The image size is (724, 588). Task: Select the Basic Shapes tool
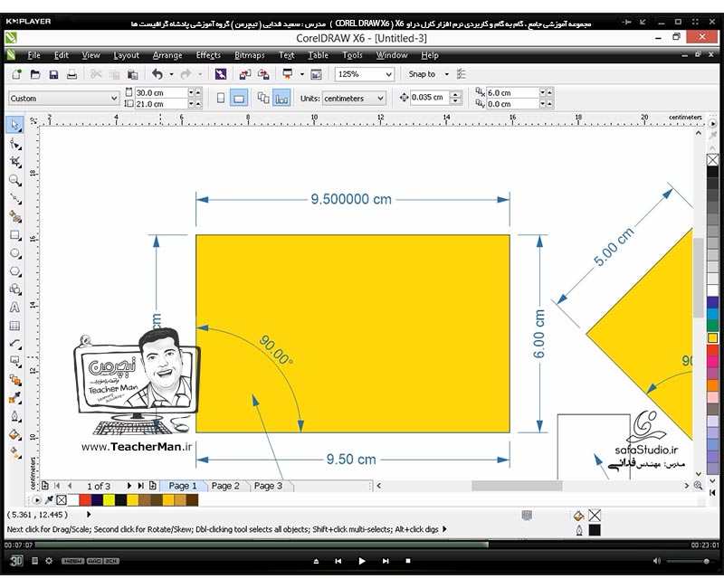click(14, 289)
